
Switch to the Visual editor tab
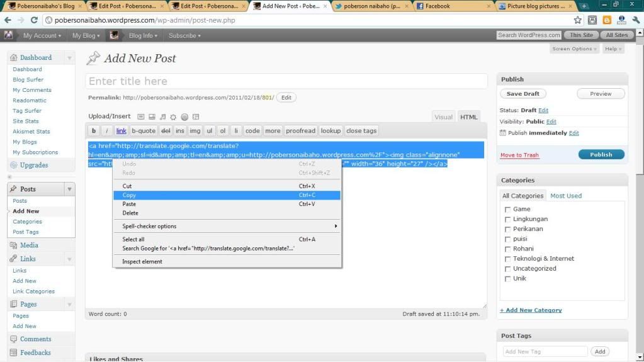coord(443,116)
